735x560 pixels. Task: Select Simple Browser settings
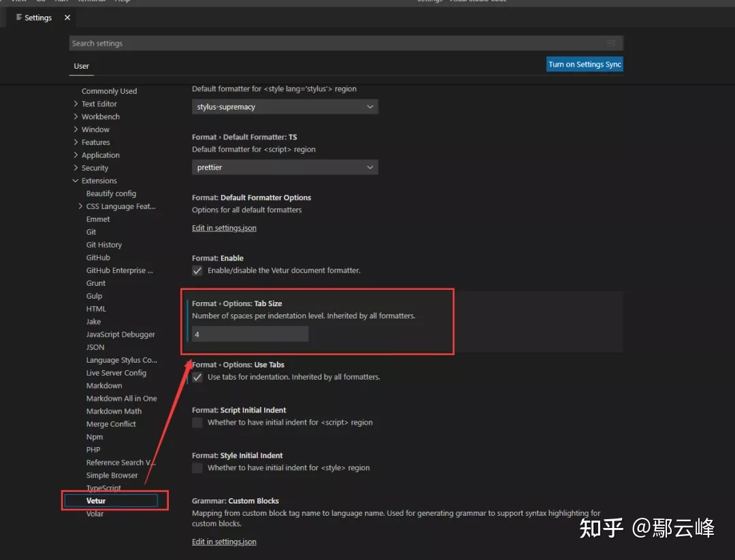click(x=112, y=475)
